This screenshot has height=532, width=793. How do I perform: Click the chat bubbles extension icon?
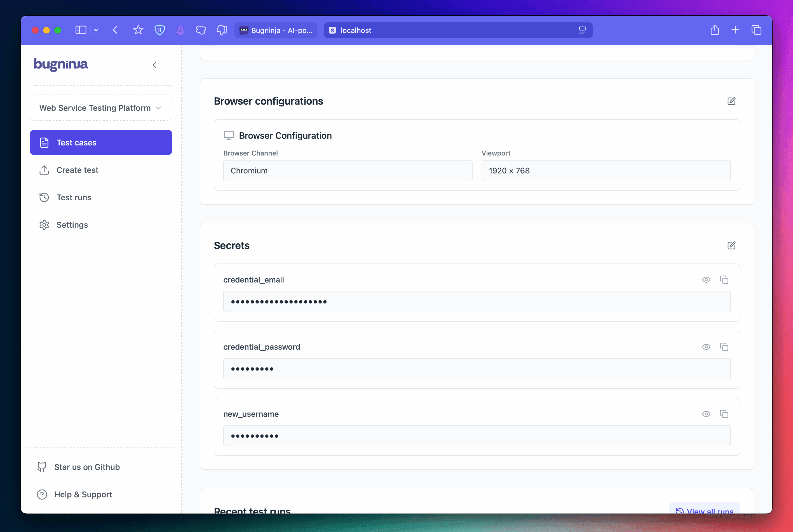tap(222, 30)
